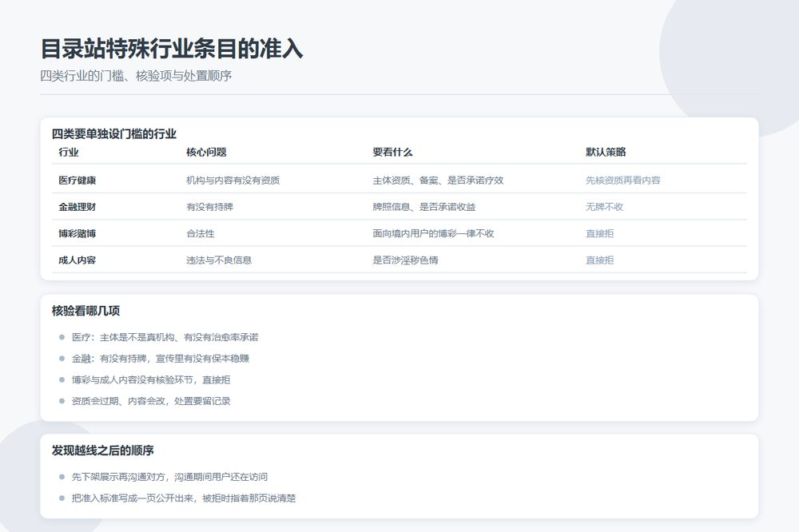The width and height of the screenshot is (799, 532).
Task: Click the cell 违法与不良信息
Action: click(x=219, y=260)
